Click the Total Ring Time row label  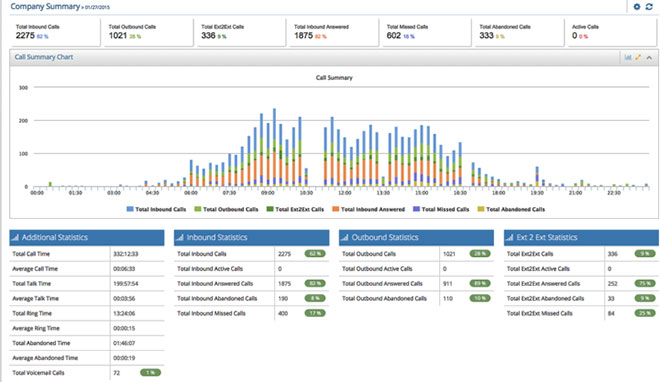pos(32,313)
